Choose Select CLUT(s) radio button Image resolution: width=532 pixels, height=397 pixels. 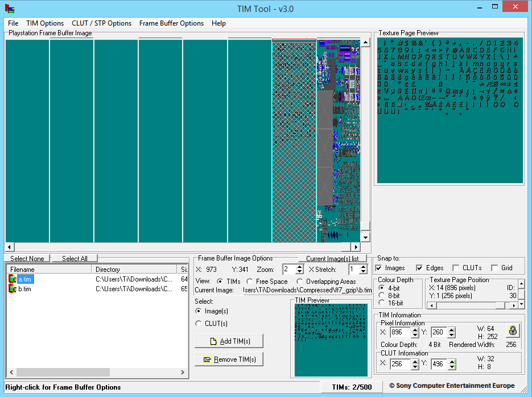pyautogui.click(x=199, y=324)
